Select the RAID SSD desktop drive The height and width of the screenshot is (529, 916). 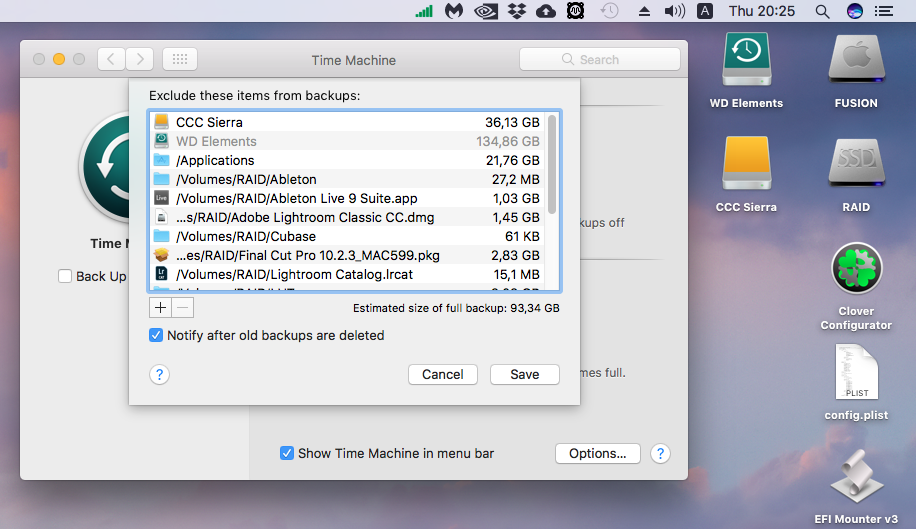coord(856,175)
